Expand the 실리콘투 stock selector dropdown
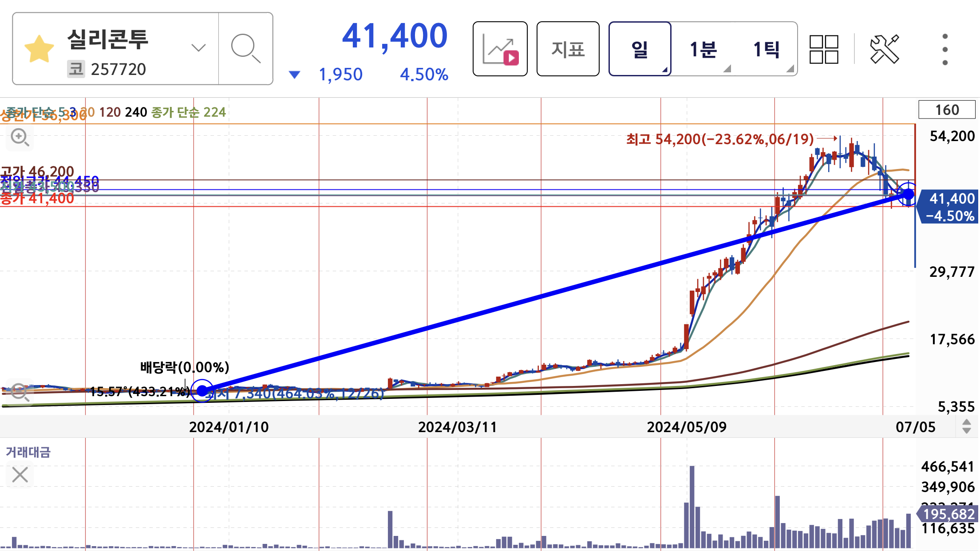The height and width of the screenshot is (551, 980). (x=198, y=47)
